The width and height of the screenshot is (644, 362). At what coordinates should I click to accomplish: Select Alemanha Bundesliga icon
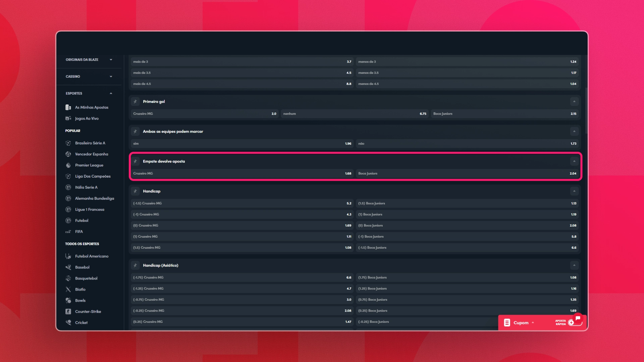tap(68, 198)
